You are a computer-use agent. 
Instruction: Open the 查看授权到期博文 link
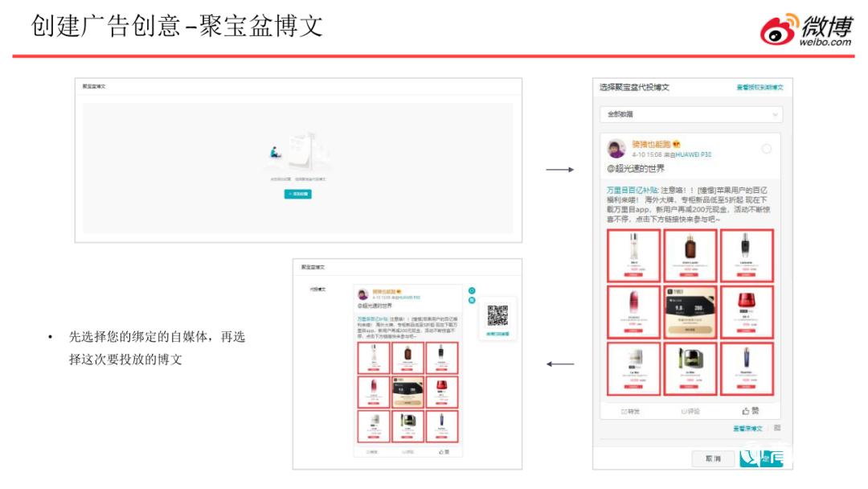click(x=759, y=87)
